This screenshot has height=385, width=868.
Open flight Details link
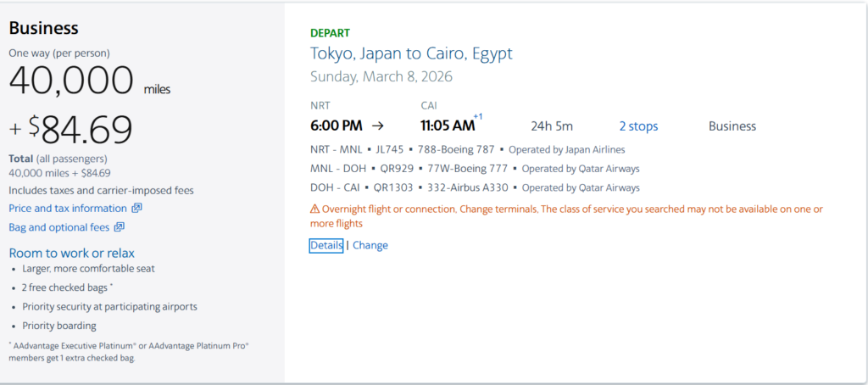tap(326, 246)
